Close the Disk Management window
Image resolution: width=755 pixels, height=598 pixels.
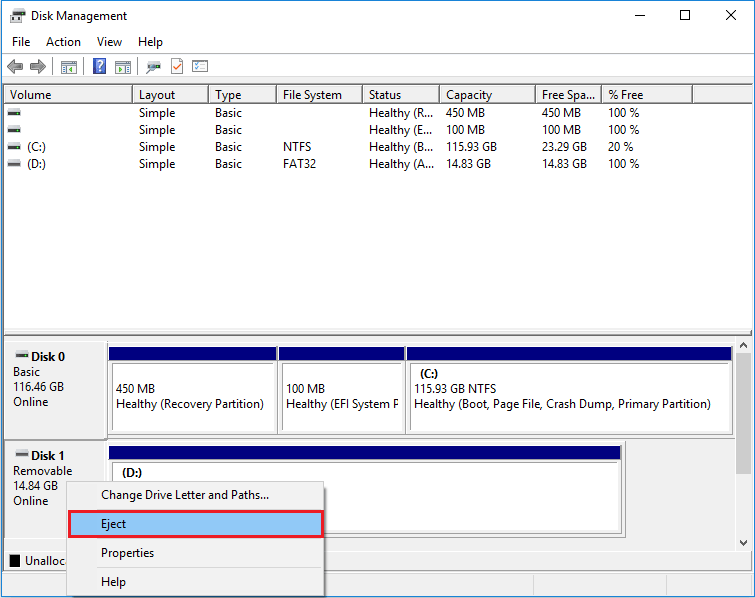730,15
